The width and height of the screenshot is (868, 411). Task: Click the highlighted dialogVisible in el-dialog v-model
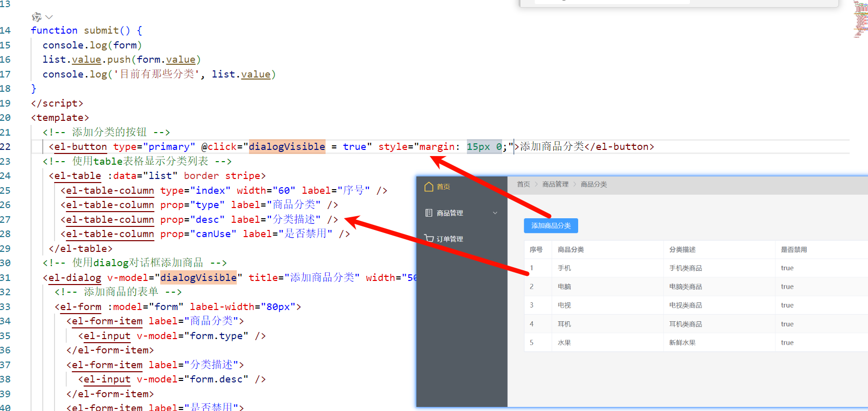click(x=199, y=277)
